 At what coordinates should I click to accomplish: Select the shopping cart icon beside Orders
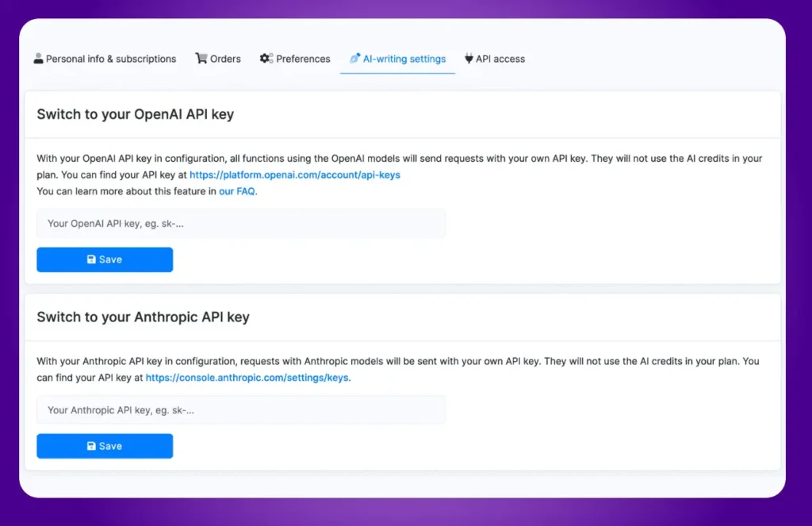tap(201, 58)
